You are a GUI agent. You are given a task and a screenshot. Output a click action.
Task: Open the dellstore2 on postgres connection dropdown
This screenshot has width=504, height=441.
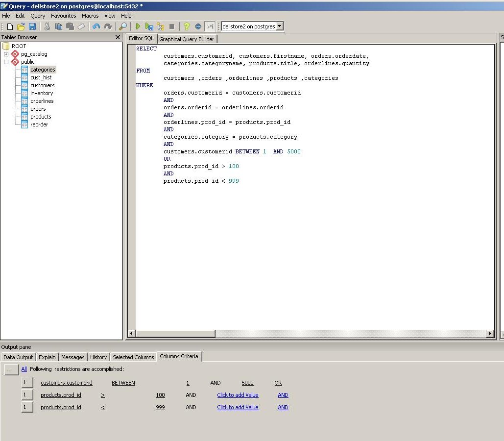[x=280, y=26]
